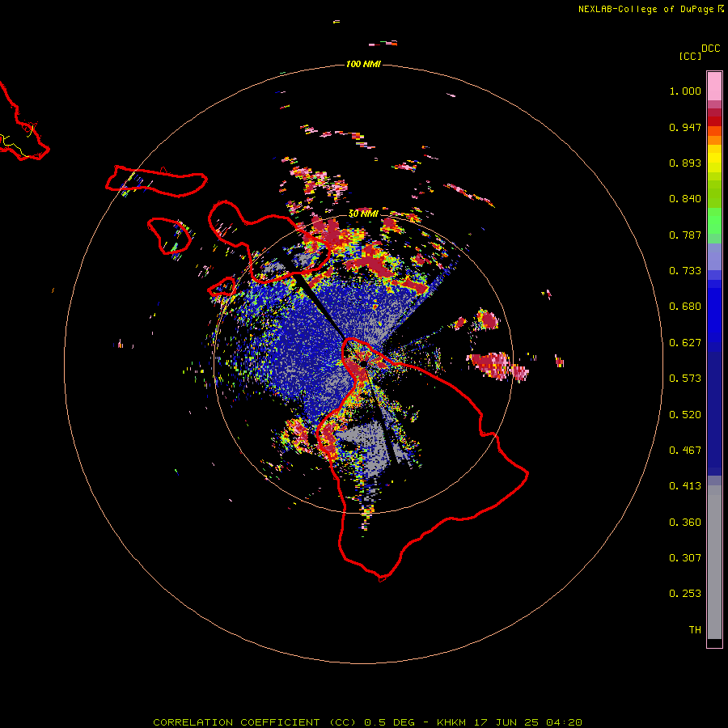The image size is (728, 728).
Task: Click the 0.840 color scale value
Action: [685, 199]
